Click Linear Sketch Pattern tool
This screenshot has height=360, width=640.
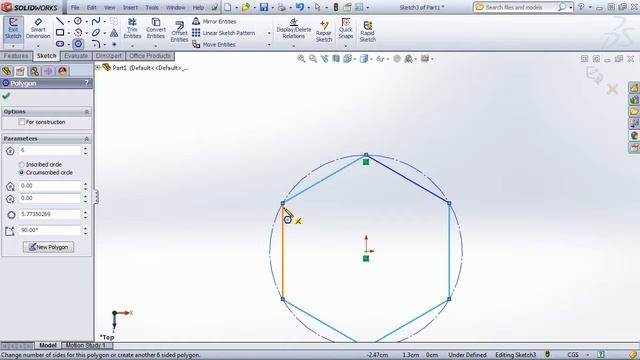(224, 33)
